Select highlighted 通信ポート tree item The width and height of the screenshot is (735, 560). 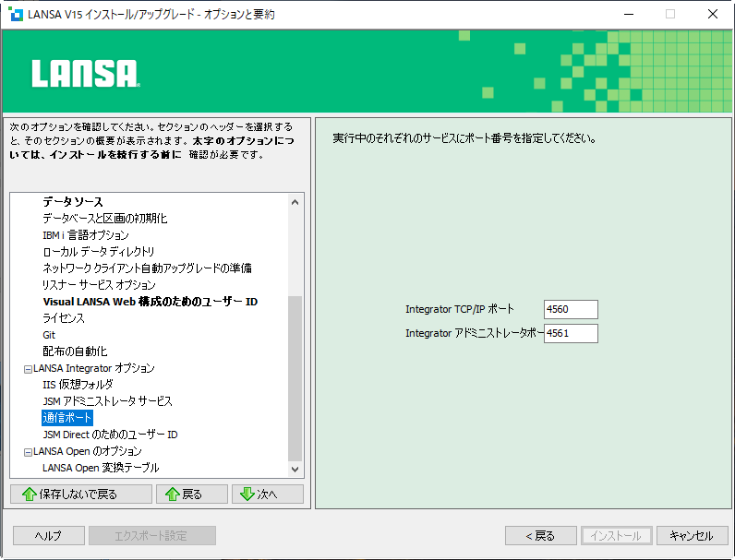click(67, 418)
